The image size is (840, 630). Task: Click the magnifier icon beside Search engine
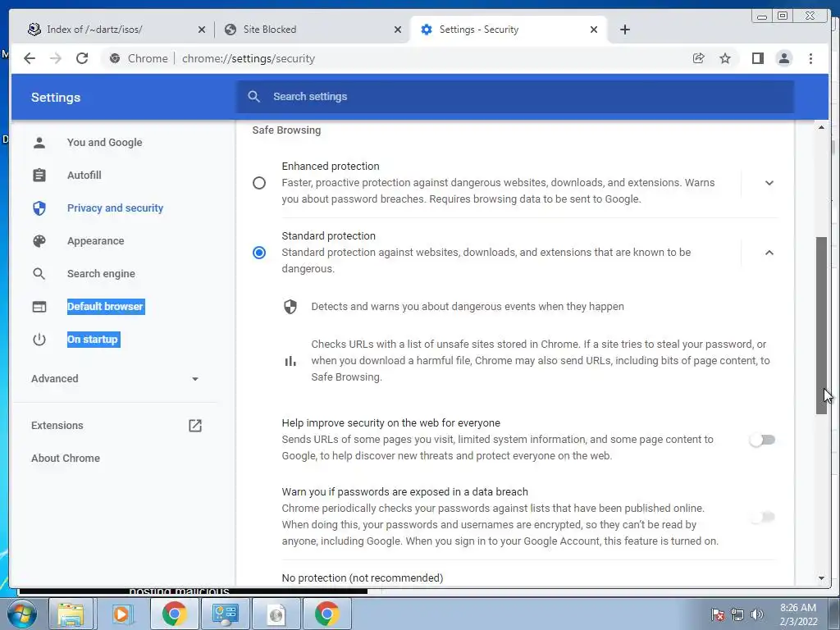39,274
